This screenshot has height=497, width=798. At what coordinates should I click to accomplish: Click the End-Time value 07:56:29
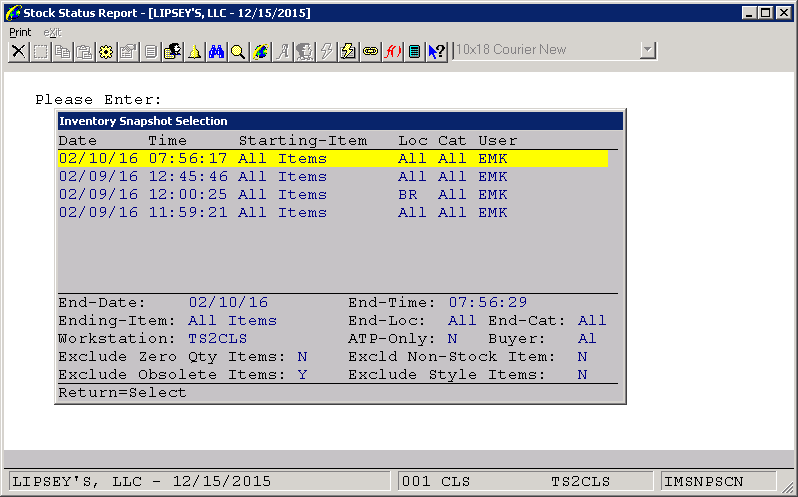(x=488, y=303)
